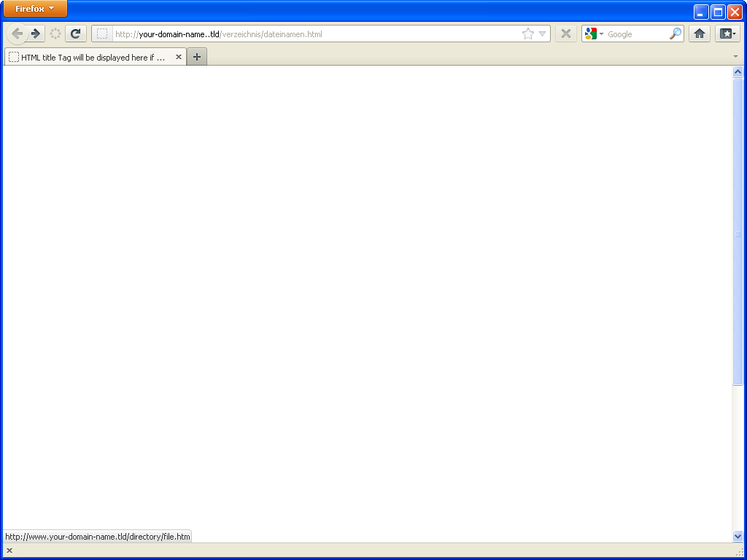
Task: Bookmark this page with the star icon
Action: point(527,34)
